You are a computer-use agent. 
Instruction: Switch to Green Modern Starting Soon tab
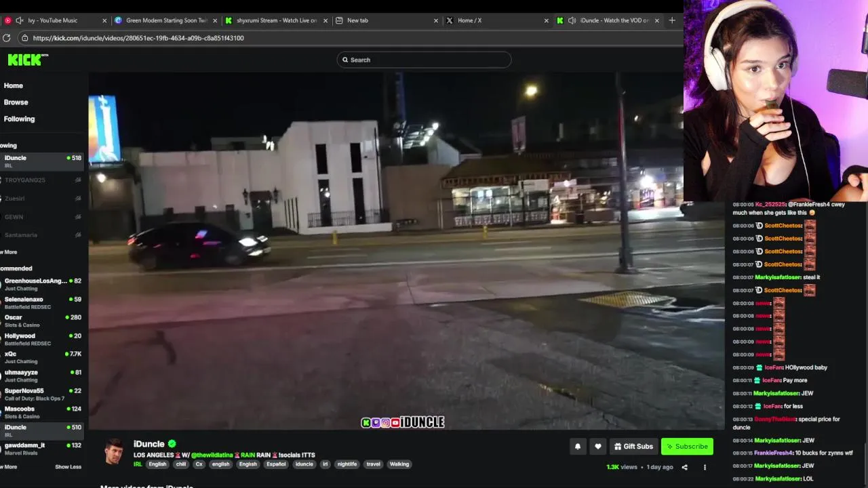pyautogui.click(x=165, y=20)
